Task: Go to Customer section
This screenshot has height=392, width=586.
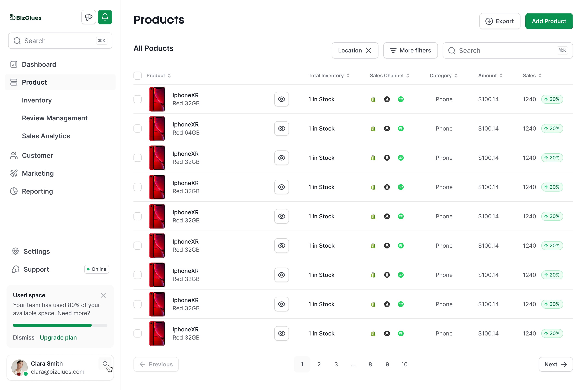Action: coord(60,156)
